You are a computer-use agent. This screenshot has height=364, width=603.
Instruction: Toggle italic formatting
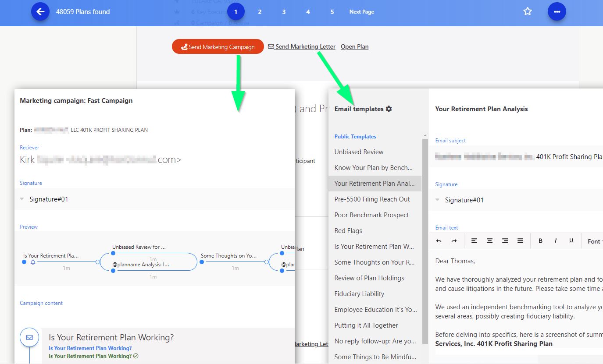[556, 241]
